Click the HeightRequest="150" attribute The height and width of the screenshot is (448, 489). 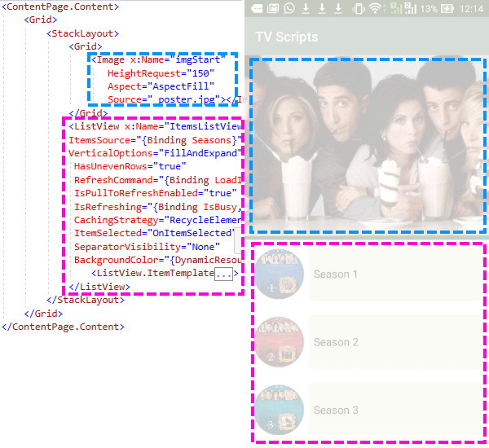[x=161, y=73]
